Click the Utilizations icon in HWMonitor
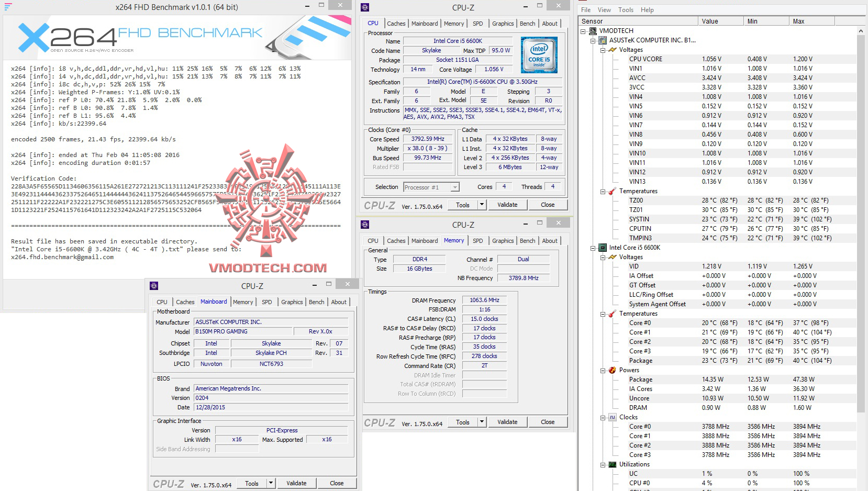868x491 pixels. [x=613, y=464]
